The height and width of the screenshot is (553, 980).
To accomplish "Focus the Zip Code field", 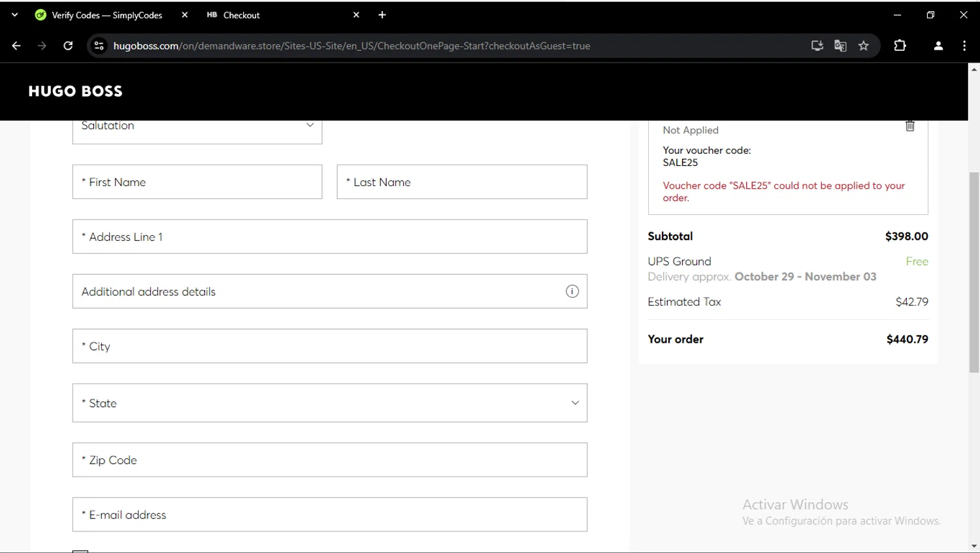I will [x=330, y=460].
